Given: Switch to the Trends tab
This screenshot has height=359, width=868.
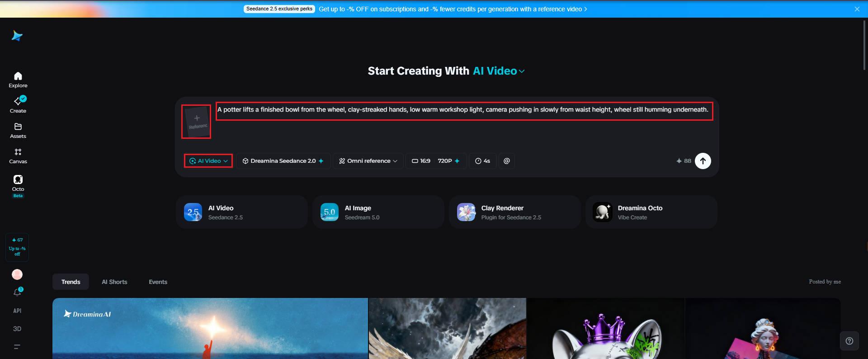Looking at the screenshot, I should click(71, 282).
